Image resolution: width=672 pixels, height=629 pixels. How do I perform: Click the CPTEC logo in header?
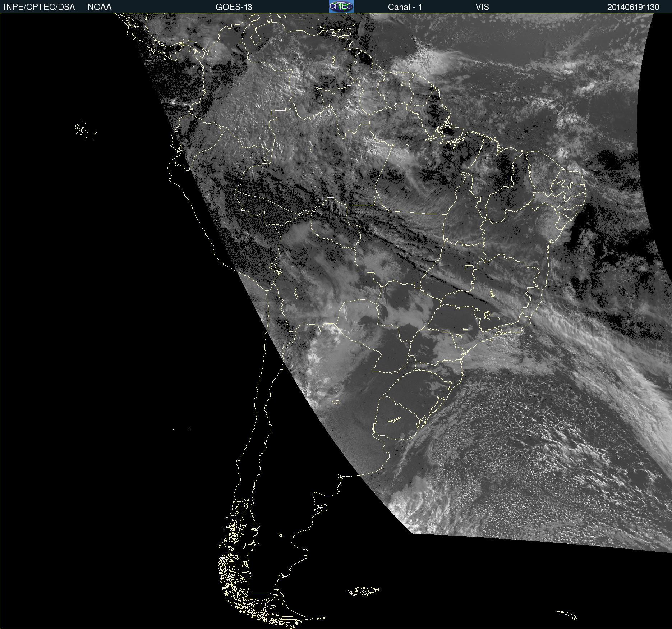pos(341,6)
